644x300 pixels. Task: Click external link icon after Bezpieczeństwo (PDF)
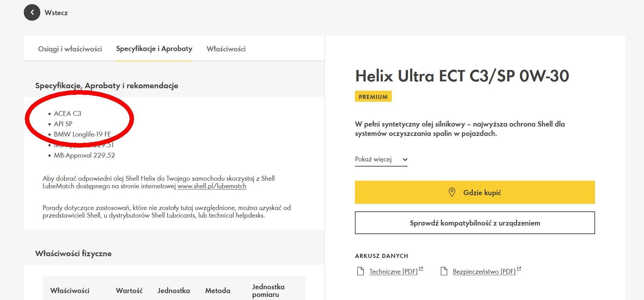[519, 269]
